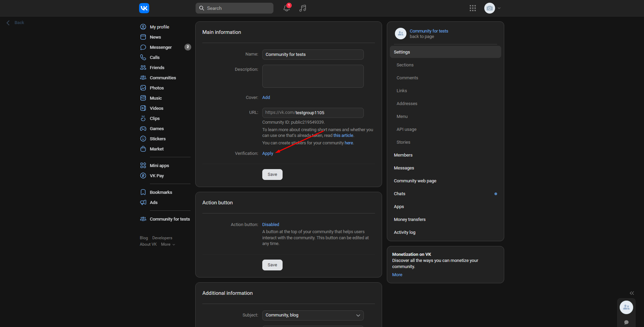Click the Disabled action button link
Viewport: 644px width, 327px height.
tap(270, 225)
